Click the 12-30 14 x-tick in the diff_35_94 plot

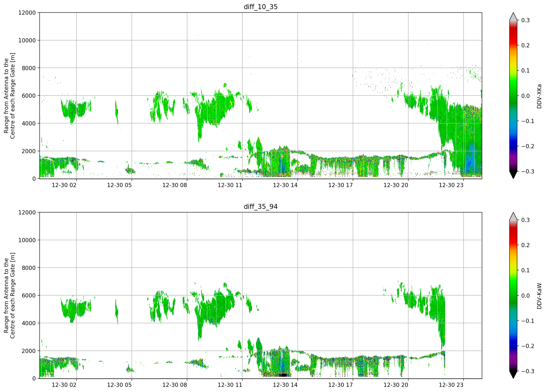click(285, 385)
